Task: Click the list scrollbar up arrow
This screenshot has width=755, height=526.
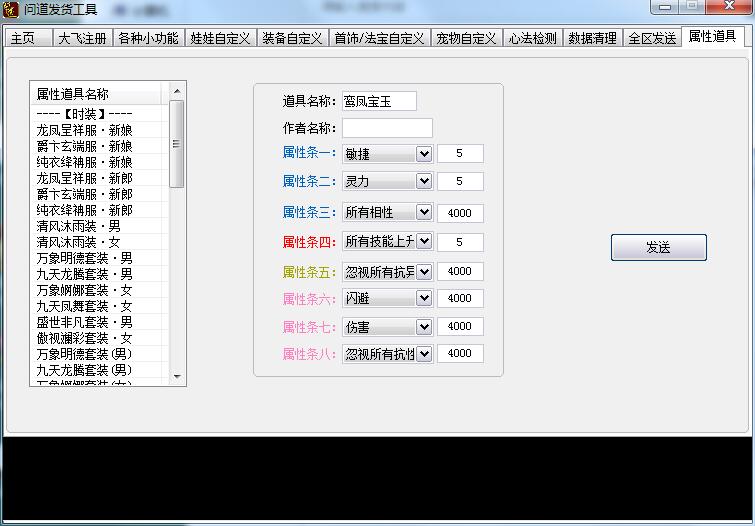Action: pos(178,93)
